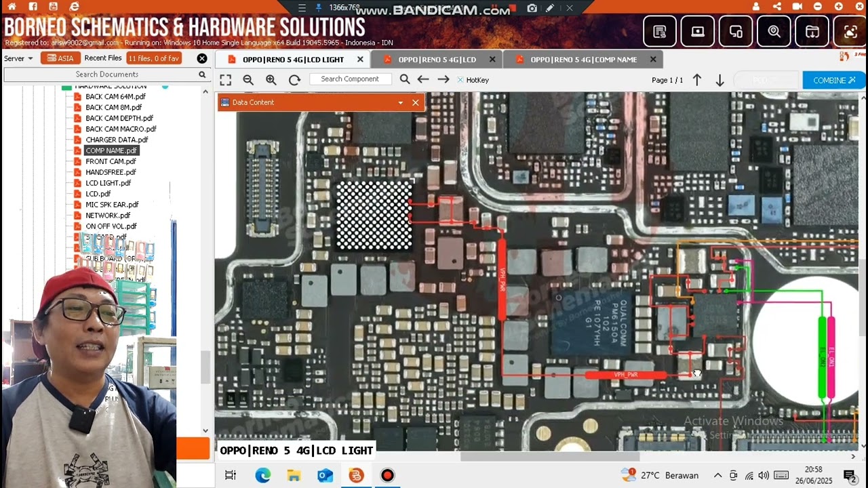The image size is (868, 488).
Task: Open ON OFF VOL.pdf file
Action: tap(111, 226)
